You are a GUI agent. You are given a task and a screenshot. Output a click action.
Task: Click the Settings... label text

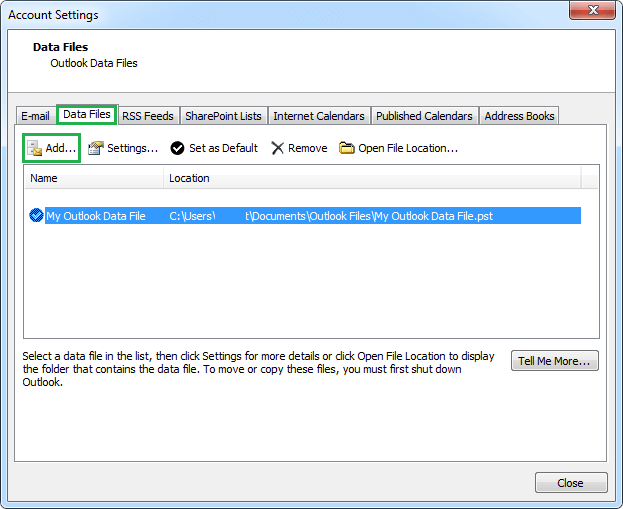pos(132,148)
